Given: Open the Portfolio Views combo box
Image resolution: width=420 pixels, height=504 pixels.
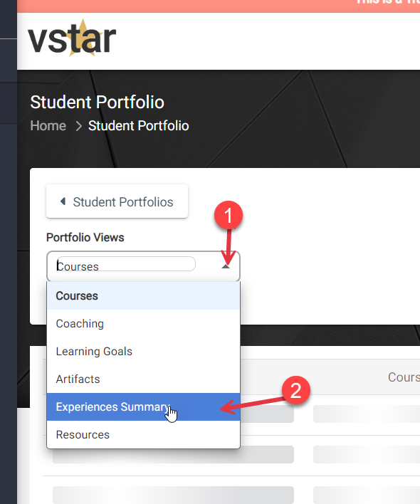Looking at the screenshot, I should pos(143,266).
